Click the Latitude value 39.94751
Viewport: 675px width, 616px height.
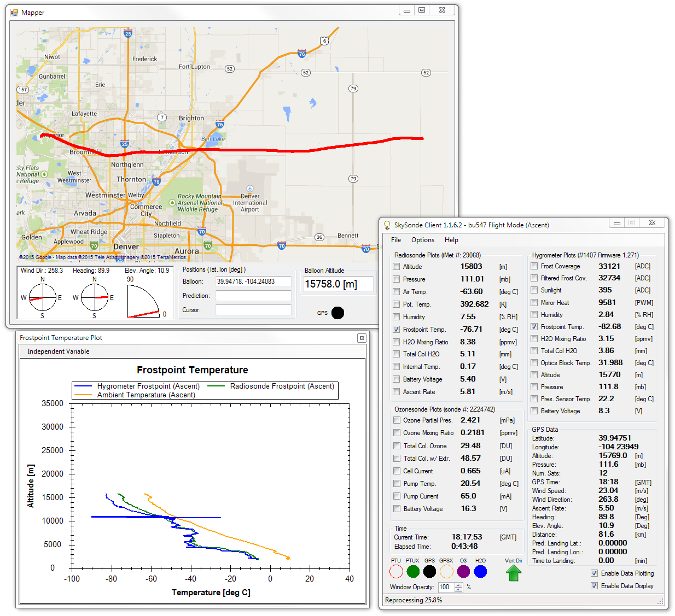[615, 438]
